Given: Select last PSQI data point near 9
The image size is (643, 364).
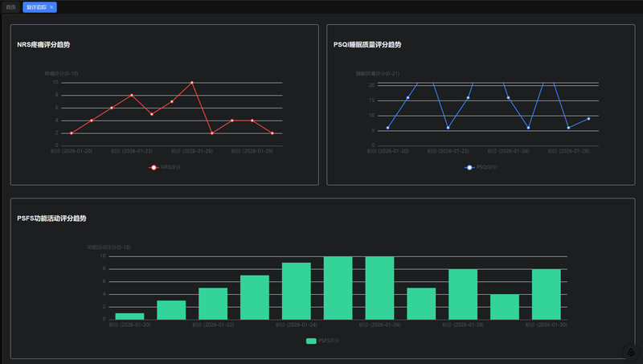Looking at the screenshot, I should 588,119.
